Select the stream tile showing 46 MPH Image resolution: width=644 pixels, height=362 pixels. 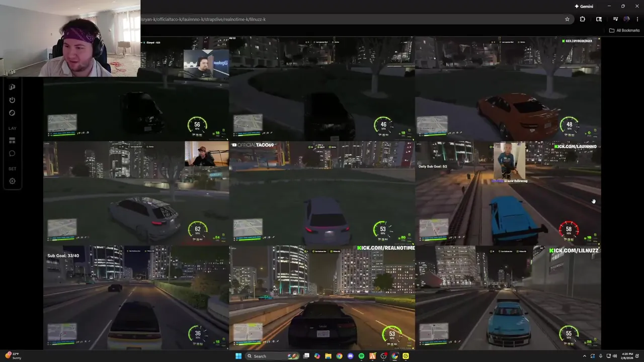pos(322,89)
